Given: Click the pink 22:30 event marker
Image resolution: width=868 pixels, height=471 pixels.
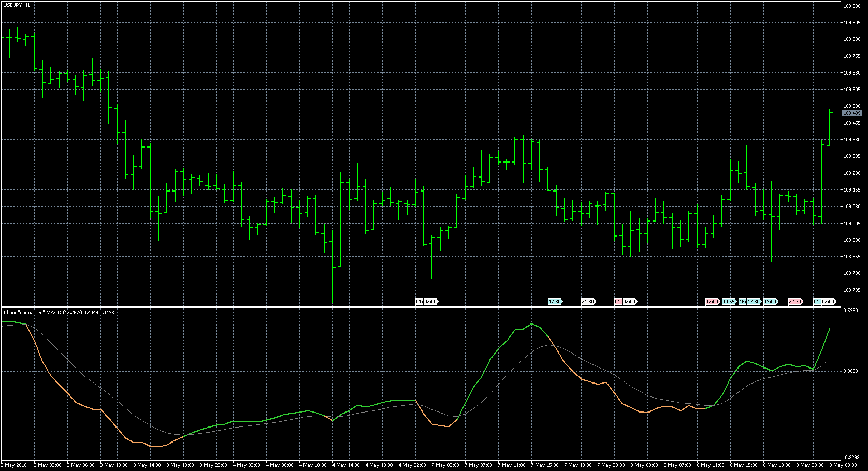Looking at the screenshot, I should pyautogui.click(x=795, y=302).
